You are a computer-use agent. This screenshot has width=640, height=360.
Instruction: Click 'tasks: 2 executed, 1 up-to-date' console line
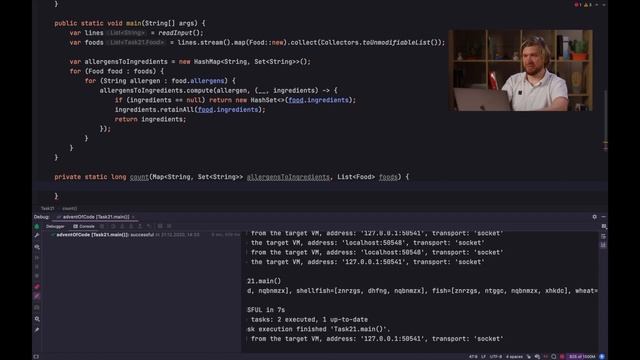[309, 319]
